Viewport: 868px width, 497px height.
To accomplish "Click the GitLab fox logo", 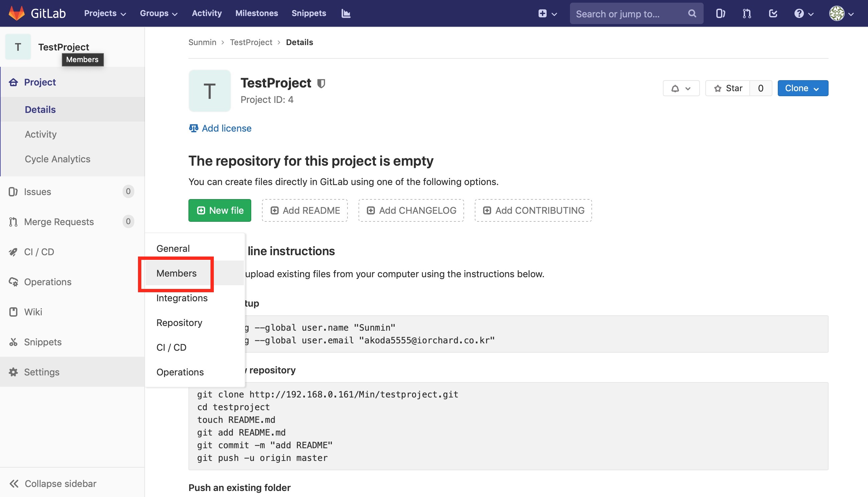I will click(16, 13).
